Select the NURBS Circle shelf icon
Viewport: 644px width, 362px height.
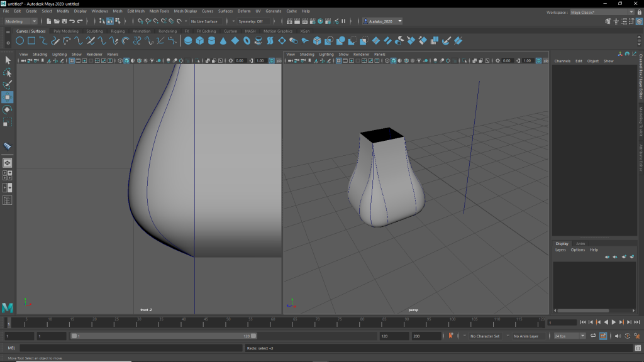click(20, 41)
